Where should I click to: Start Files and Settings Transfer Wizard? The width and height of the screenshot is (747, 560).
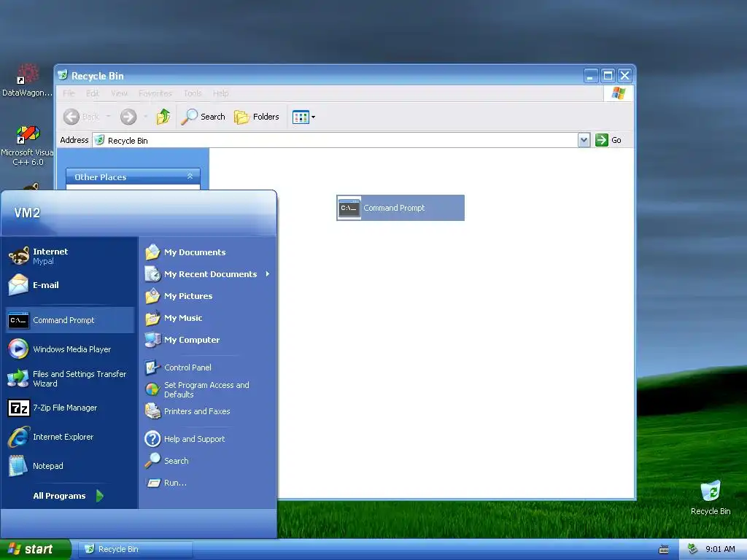tap(69, 378)
